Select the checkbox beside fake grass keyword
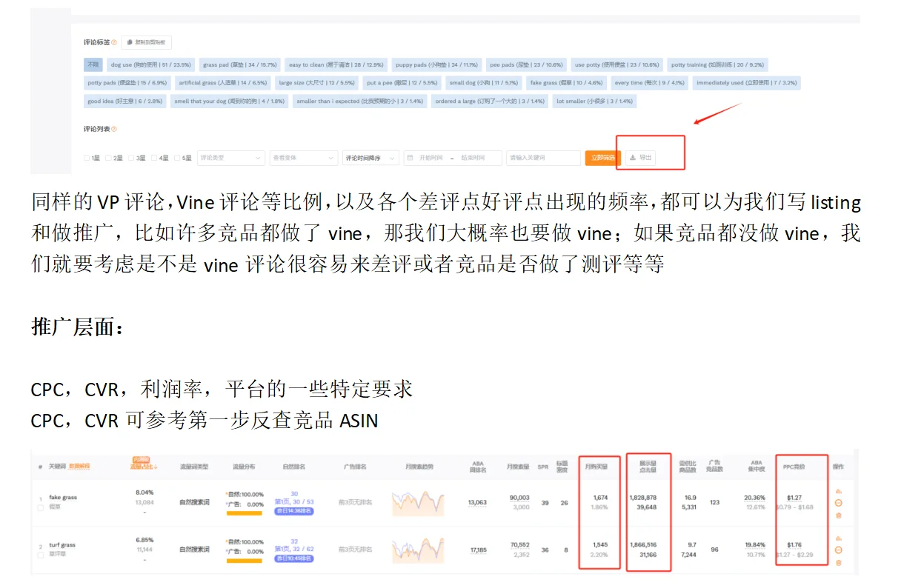924x588 pixels. coord(40,508)
